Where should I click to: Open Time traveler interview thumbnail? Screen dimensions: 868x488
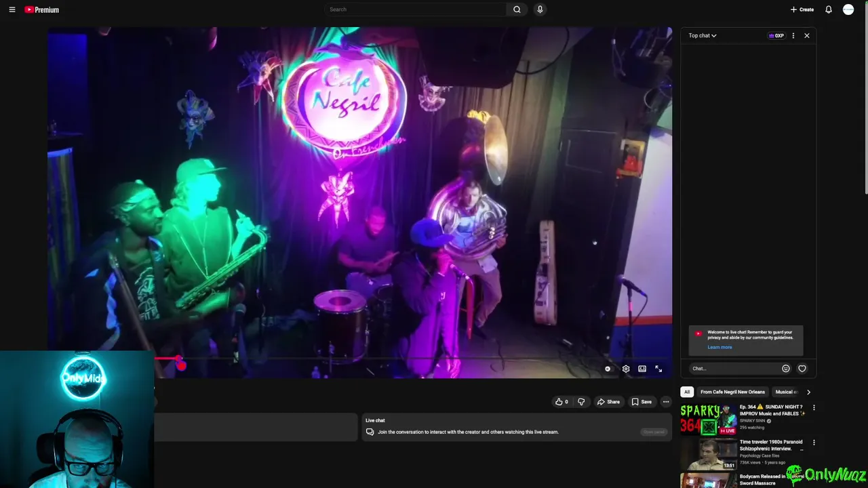pyautogui.click(x=708, y=455)
